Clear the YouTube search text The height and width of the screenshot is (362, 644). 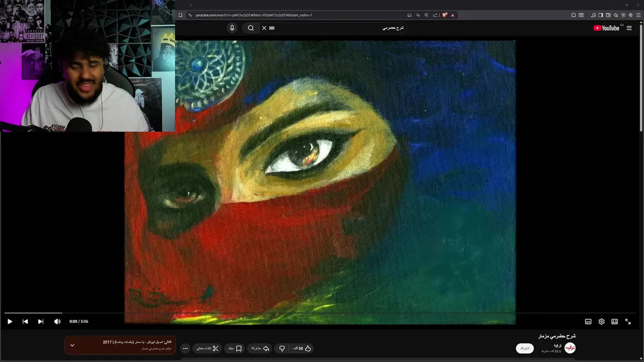click(264, 28)
